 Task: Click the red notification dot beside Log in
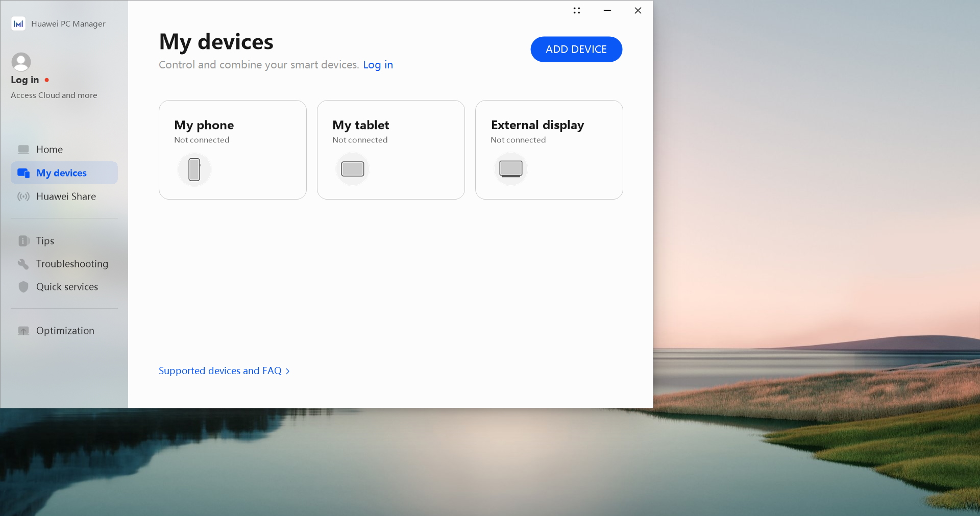point(47,80)
